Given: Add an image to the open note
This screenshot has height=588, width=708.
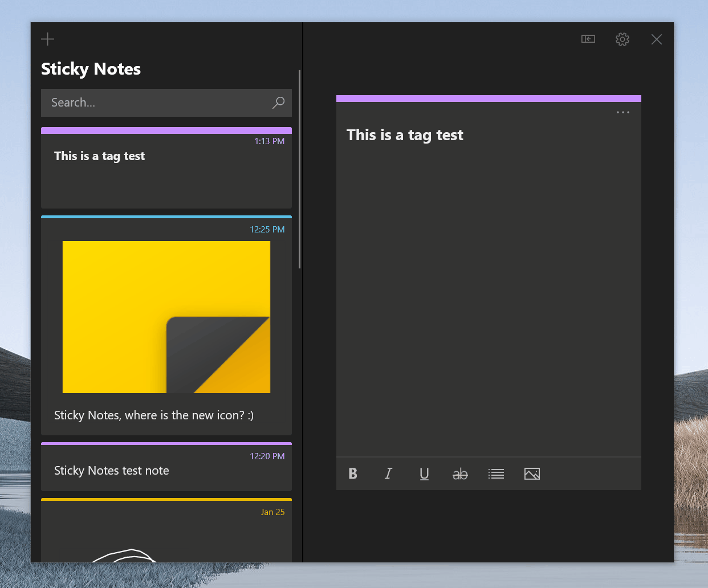Looking at the screenshot, I should click(x=532, y=473).
